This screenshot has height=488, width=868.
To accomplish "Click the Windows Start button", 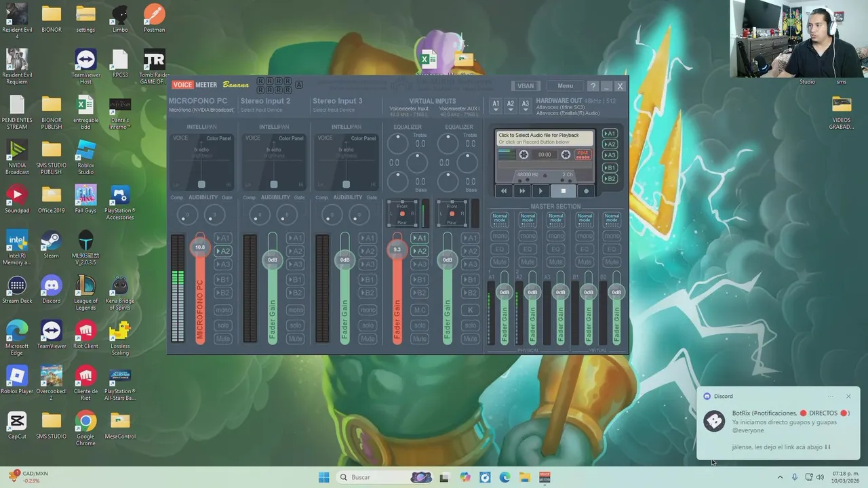I will coord(324,477).
